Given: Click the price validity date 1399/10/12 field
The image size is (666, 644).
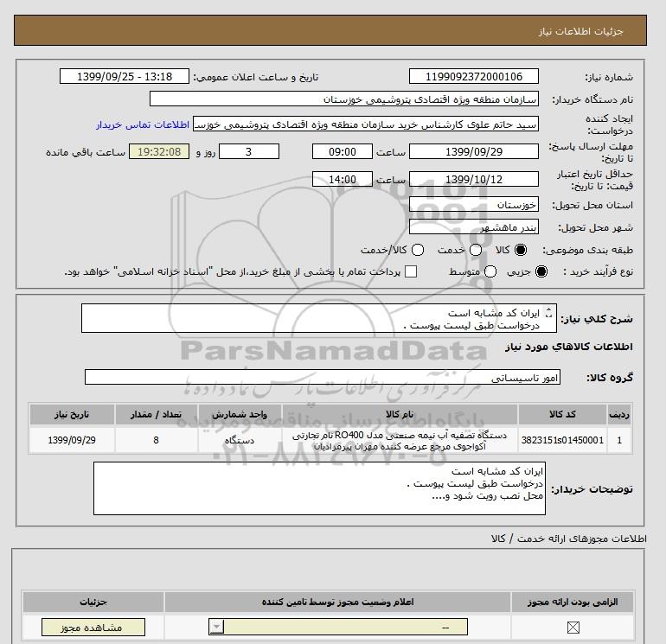Looking at the screenshot, I should point(474,179).
